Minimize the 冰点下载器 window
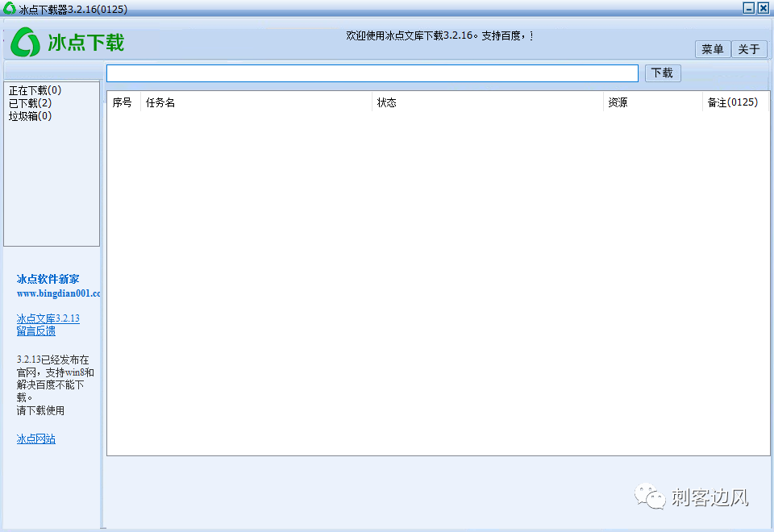774x532 pixels. pos(749,8)
